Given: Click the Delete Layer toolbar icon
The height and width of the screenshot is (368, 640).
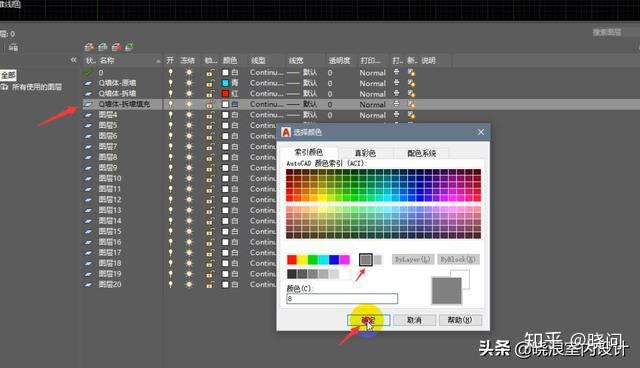Looking at the screenshot, I should click(x=116, y=47).
